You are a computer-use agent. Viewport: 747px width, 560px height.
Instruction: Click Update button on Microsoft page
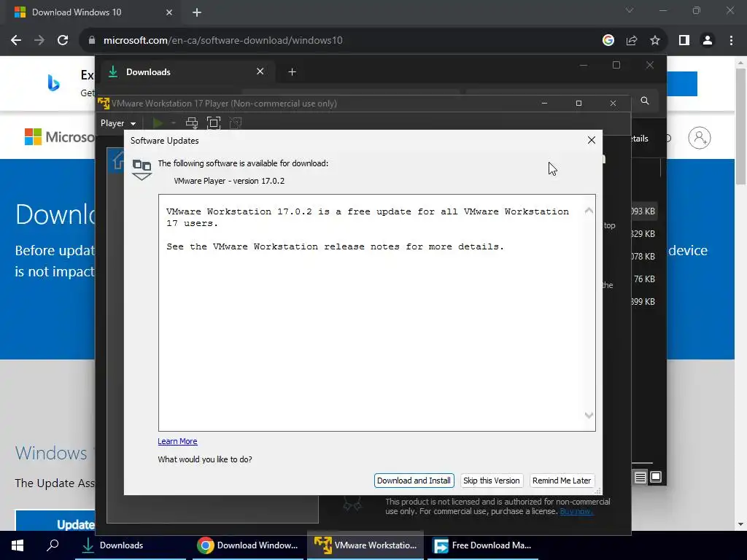point(55,522)
